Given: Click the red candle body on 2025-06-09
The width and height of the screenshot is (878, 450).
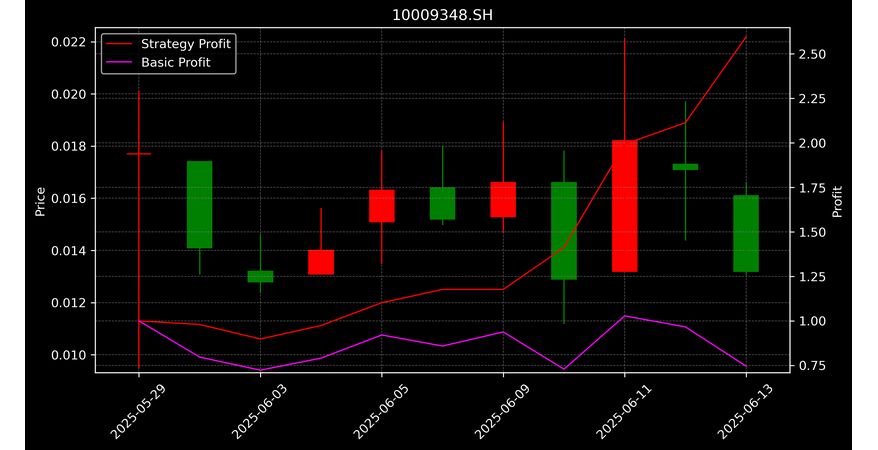Looking at the screenshot, I should click(503, 200).
